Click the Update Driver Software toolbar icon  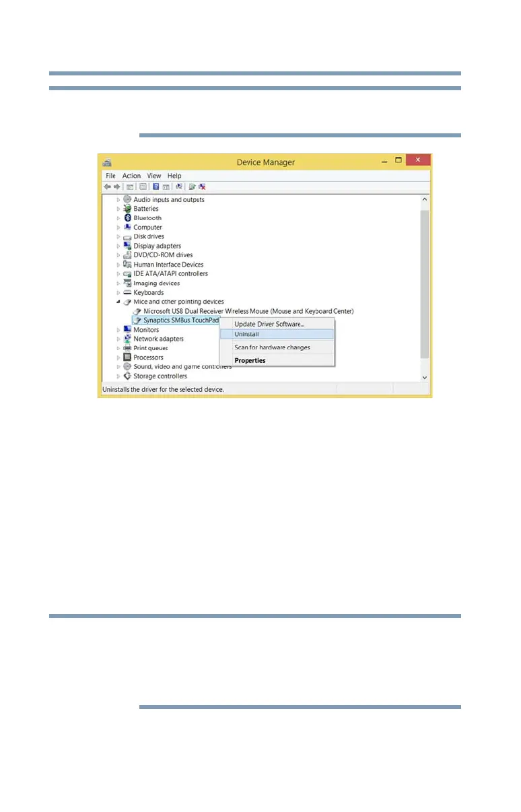click(x=192, y=187)
